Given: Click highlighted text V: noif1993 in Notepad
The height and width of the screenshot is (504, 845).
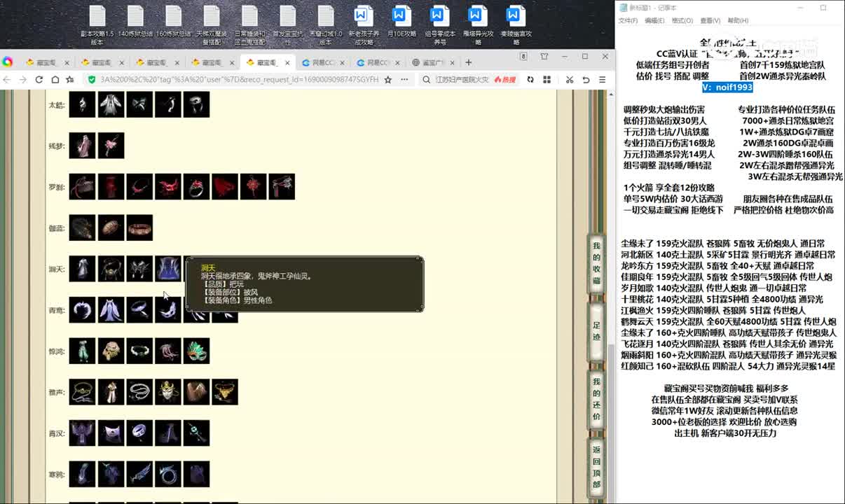Looking at the screenshot, I should tap(729, 87).
